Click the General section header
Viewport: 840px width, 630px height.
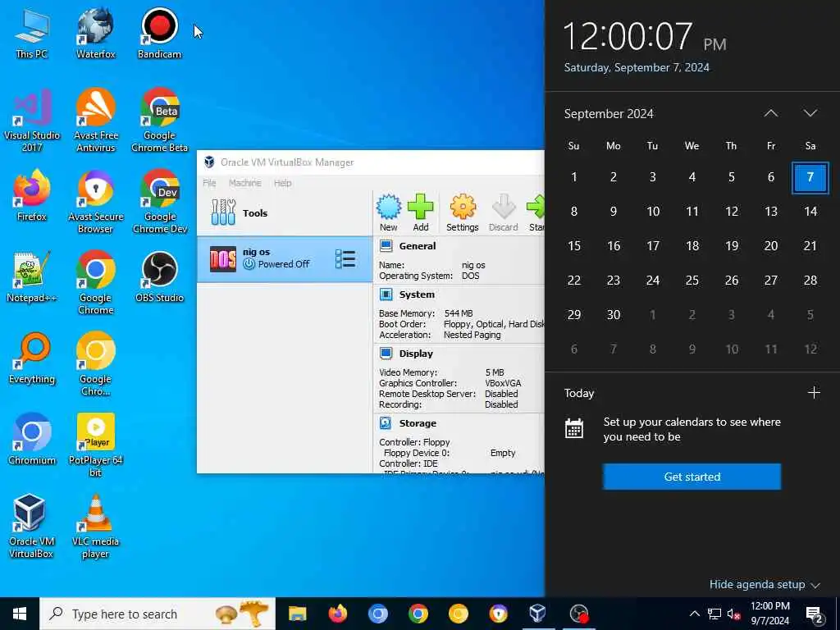coord(418,246)
